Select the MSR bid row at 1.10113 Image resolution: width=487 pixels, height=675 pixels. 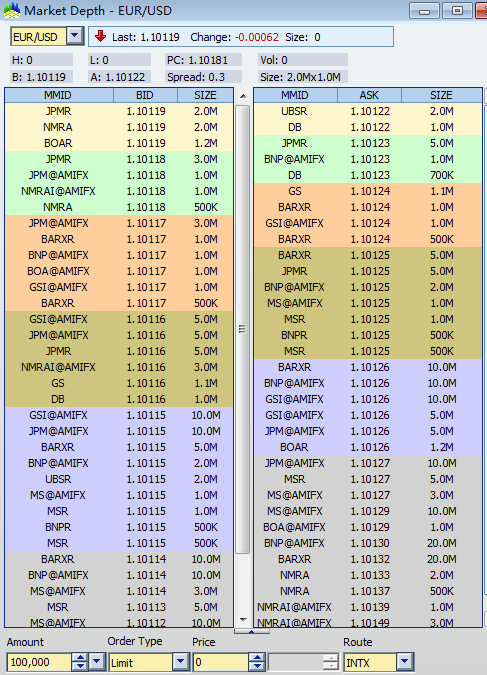tap(119, 607)
